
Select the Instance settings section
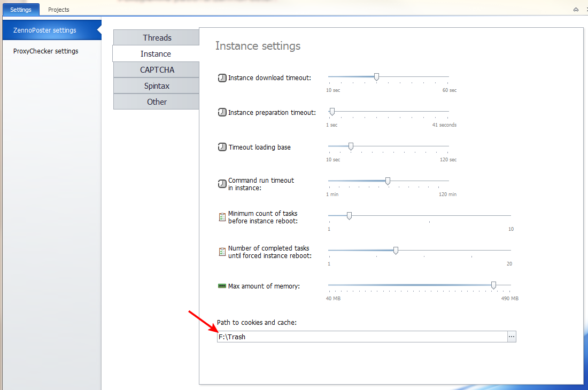[156, 53]
